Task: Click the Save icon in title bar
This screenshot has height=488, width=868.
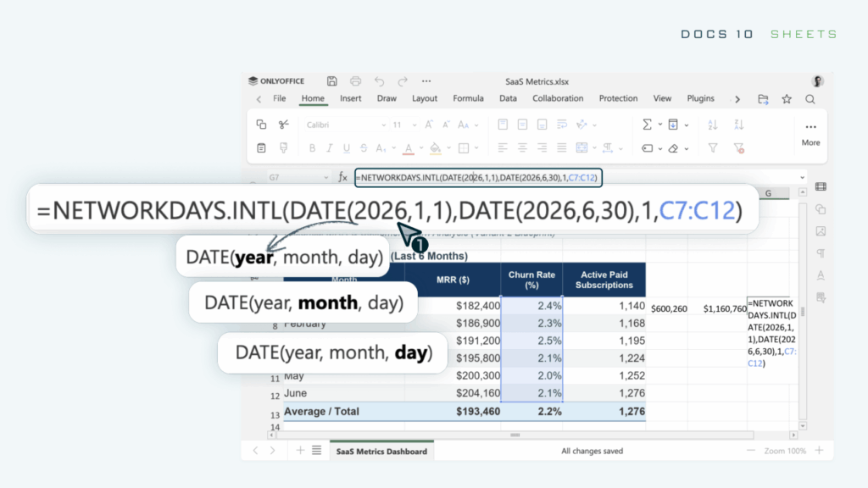Action: [331, 81]
